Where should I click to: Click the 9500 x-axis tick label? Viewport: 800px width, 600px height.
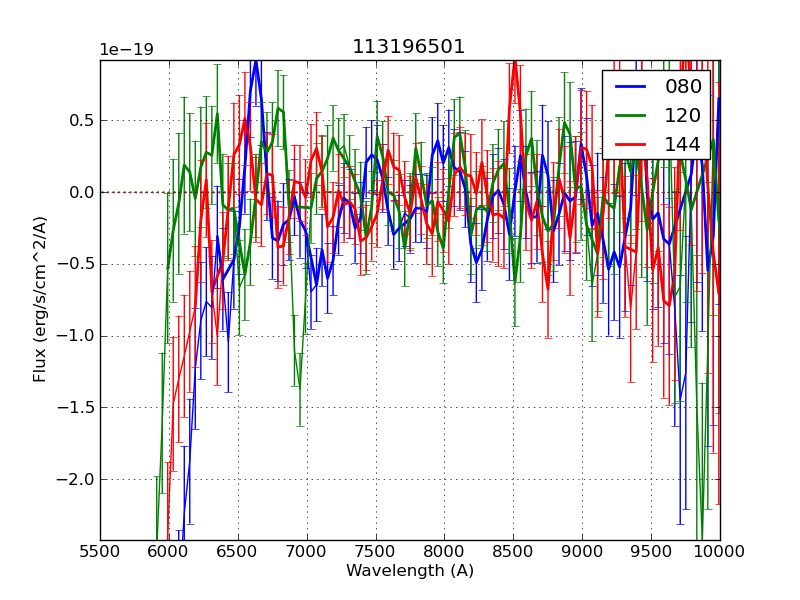tap(651, 551)
